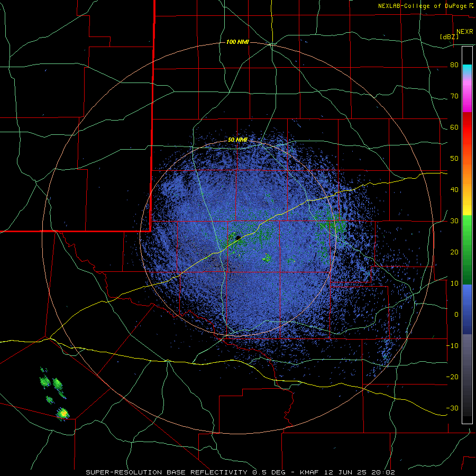Pick the magenta-pink segment of the color bar

click(x=467, y=94)
